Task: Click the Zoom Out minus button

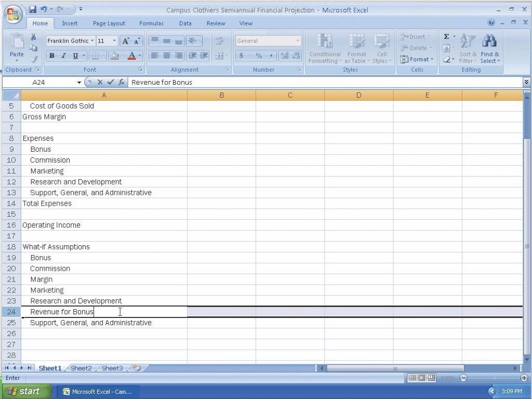Action: coord(463,378)
